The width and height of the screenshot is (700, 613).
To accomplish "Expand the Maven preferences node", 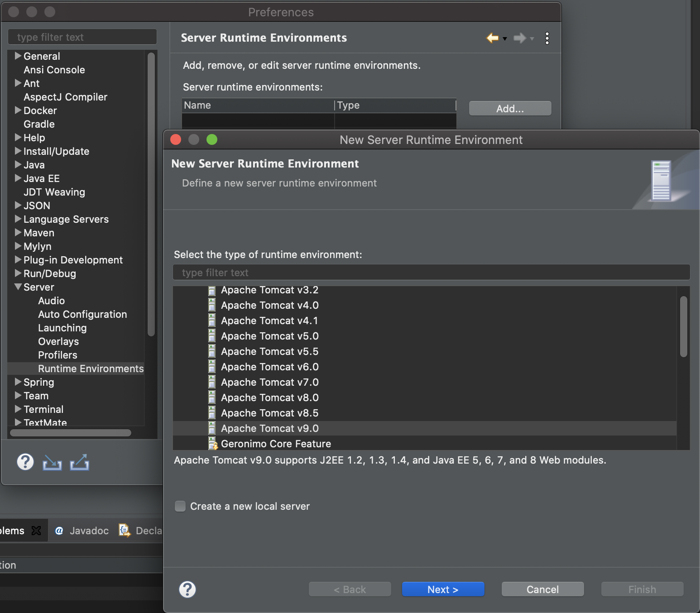I will [18, 232].
